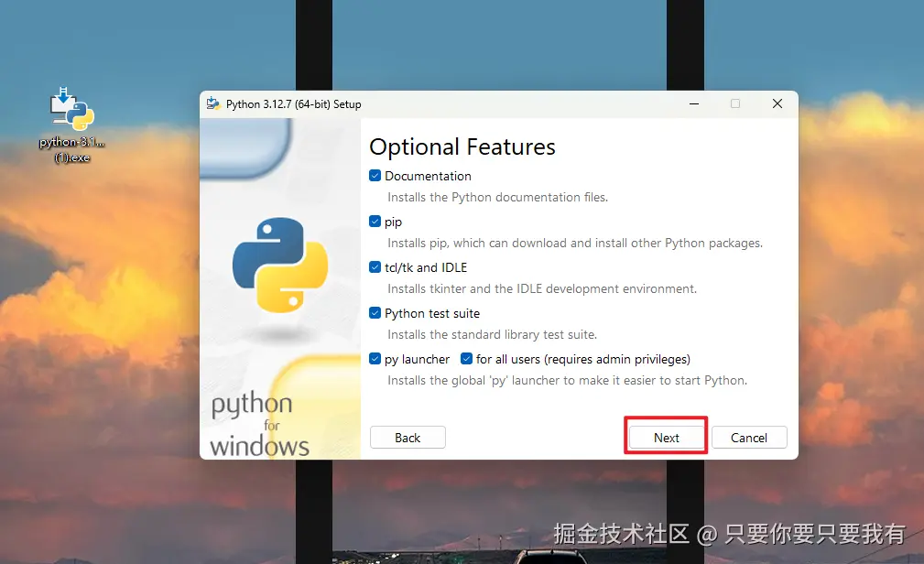Image resolution: width=924 pixels, height=564 pixels.
Task: Click the Optional Features heading
Action: (462, 146)
